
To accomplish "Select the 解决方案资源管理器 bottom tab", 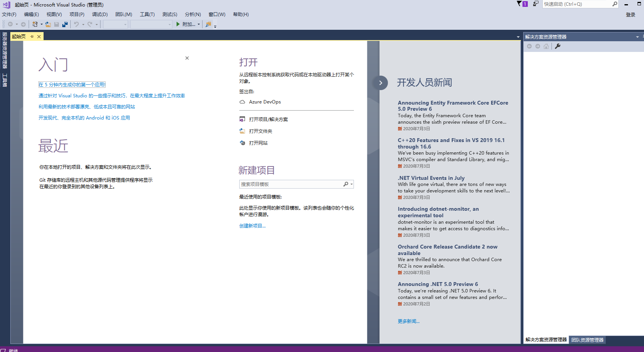I will tap(546, 340).
